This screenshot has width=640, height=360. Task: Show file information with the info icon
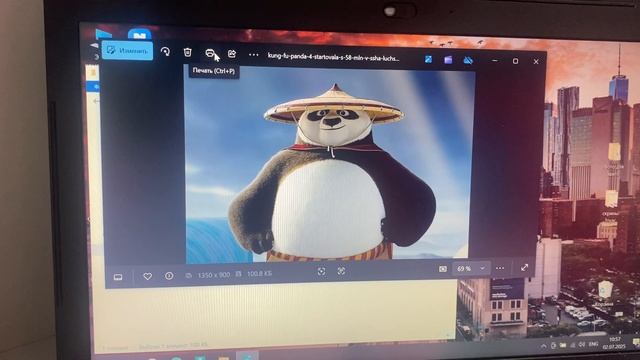click(169, 276)
